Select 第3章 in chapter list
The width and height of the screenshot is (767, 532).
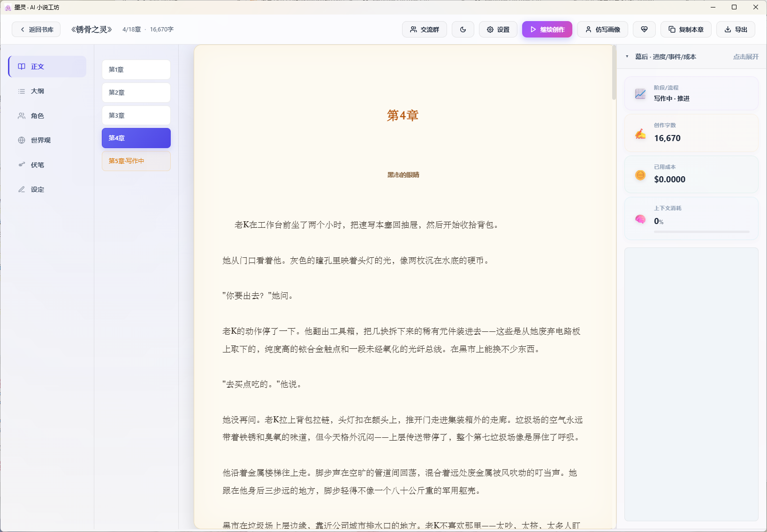coord(136,115)
